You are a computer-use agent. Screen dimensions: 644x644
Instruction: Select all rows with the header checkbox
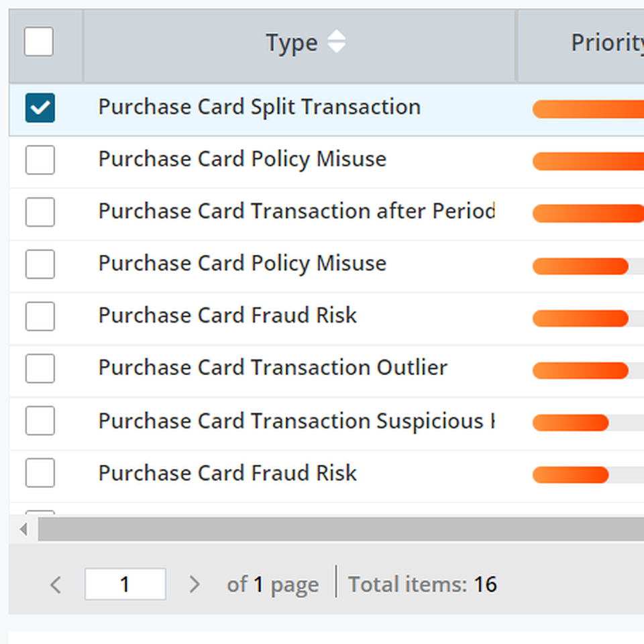[x=38, y=41]
